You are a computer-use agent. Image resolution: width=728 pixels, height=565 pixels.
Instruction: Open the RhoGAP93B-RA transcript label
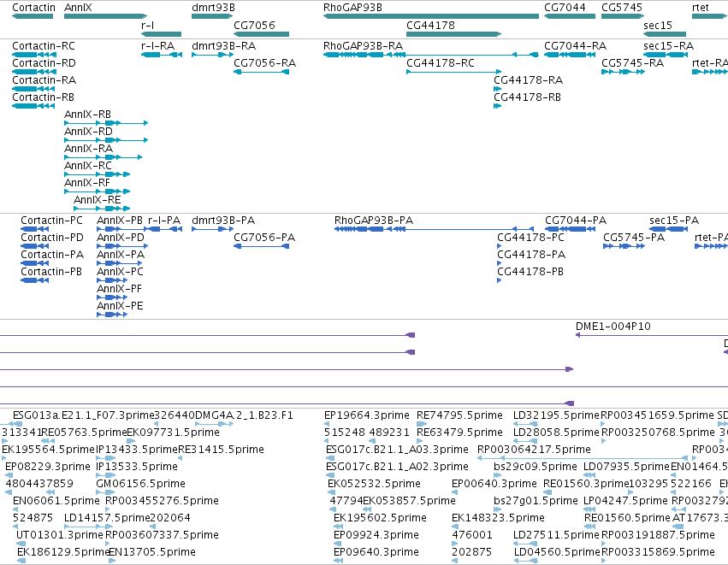point(363,46)
